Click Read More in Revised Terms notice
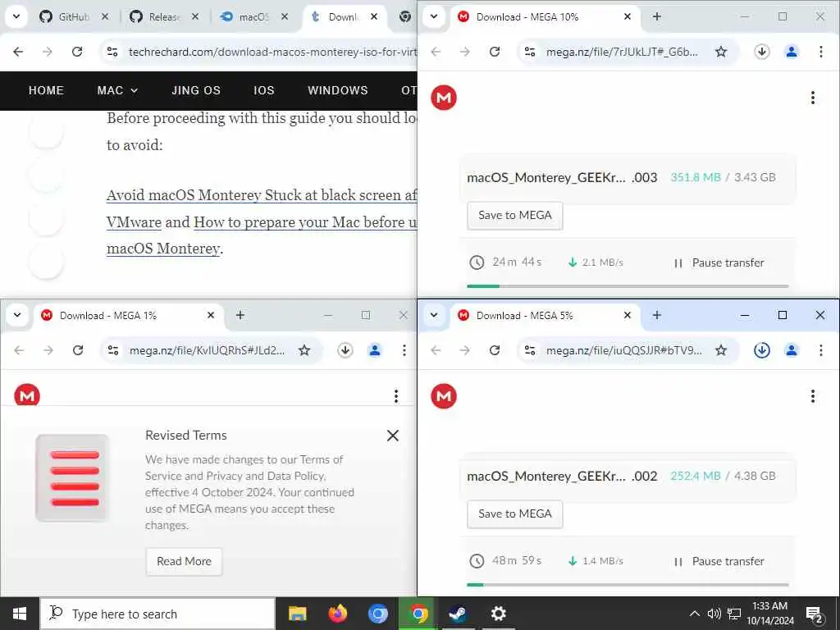The height and width of the screenshot is (630, 840). [x=184, y=561]
